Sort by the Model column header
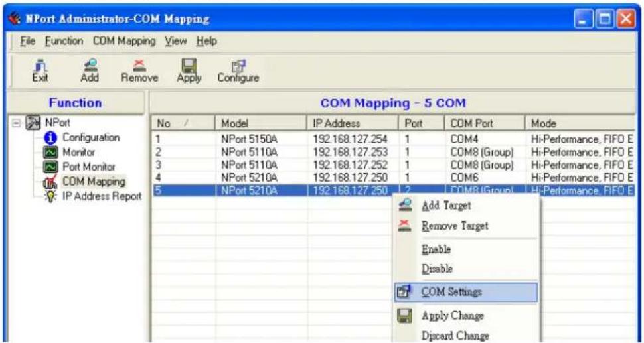644x343 pixels. pyautogui.click(x=261, y=123)
